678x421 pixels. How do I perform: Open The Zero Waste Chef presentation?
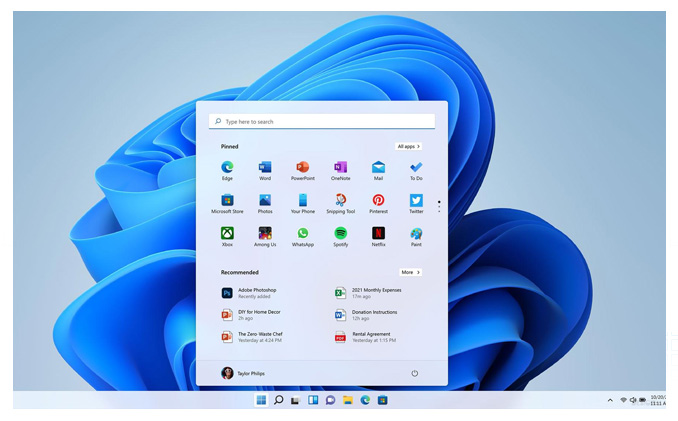coord(252,337)
